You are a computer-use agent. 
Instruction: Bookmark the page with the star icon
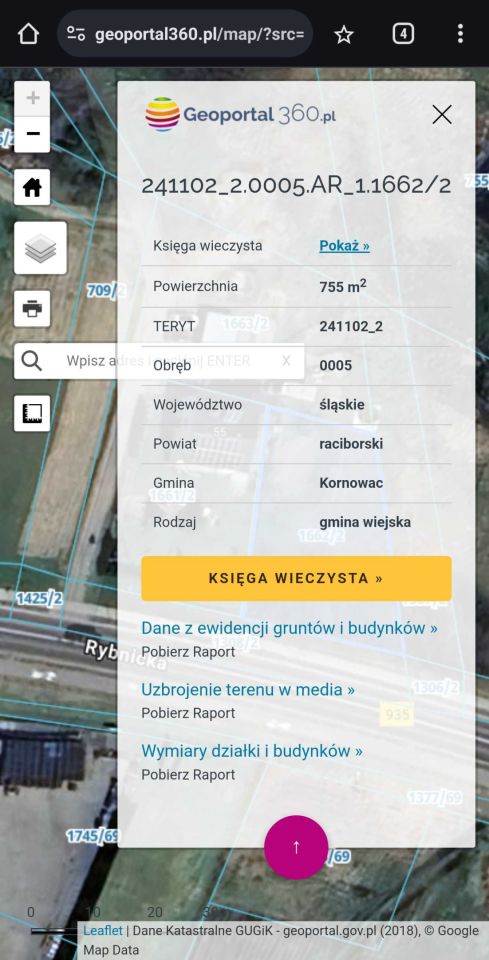[x=344, y=34]
